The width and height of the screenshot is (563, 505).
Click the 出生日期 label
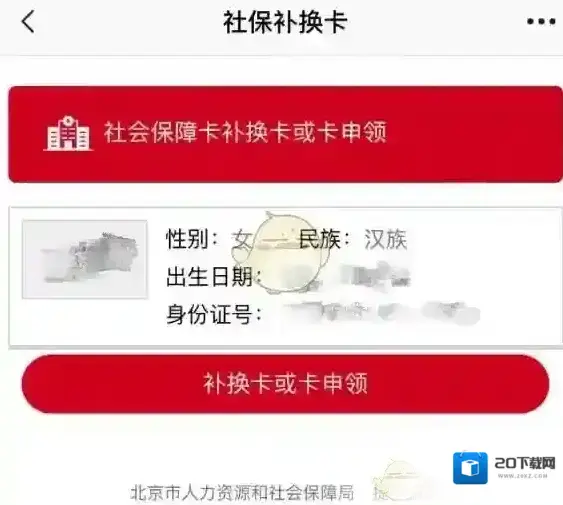210,277
